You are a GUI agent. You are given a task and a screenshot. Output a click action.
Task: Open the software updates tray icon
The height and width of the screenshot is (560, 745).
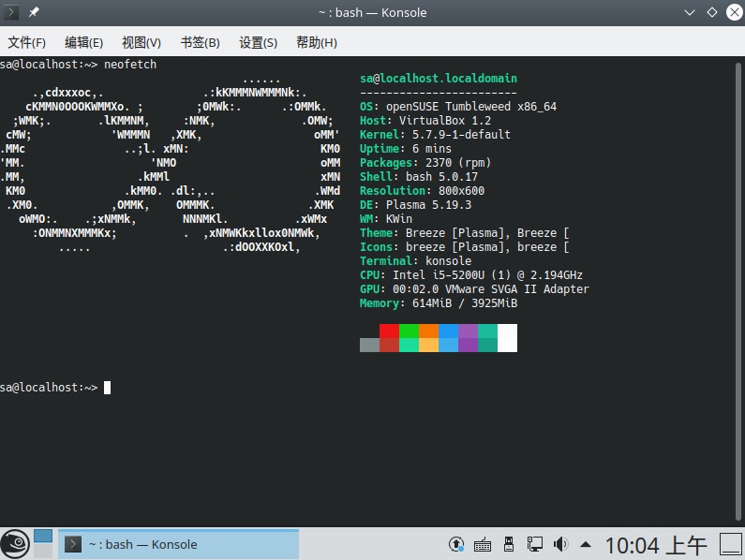pyautogui.click(x=456, y=544)
